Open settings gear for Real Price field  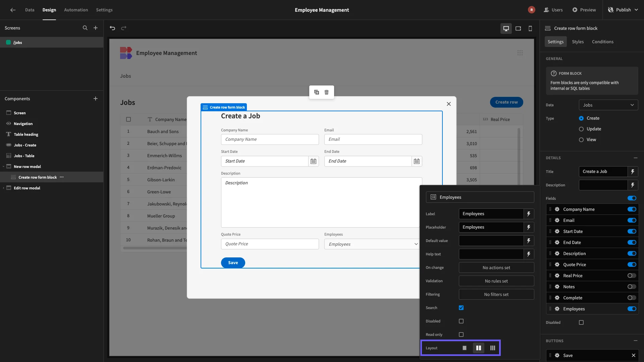coord(557,276)
